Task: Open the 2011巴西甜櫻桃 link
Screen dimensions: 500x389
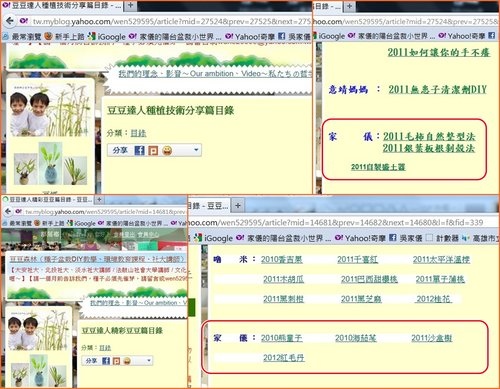Action: pyautogui.click(x=369, y=279)
